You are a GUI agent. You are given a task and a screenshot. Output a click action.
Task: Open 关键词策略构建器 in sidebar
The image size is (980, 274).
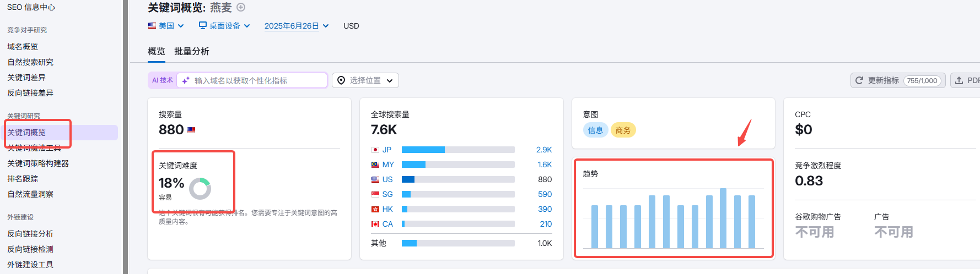click(38, 163)
